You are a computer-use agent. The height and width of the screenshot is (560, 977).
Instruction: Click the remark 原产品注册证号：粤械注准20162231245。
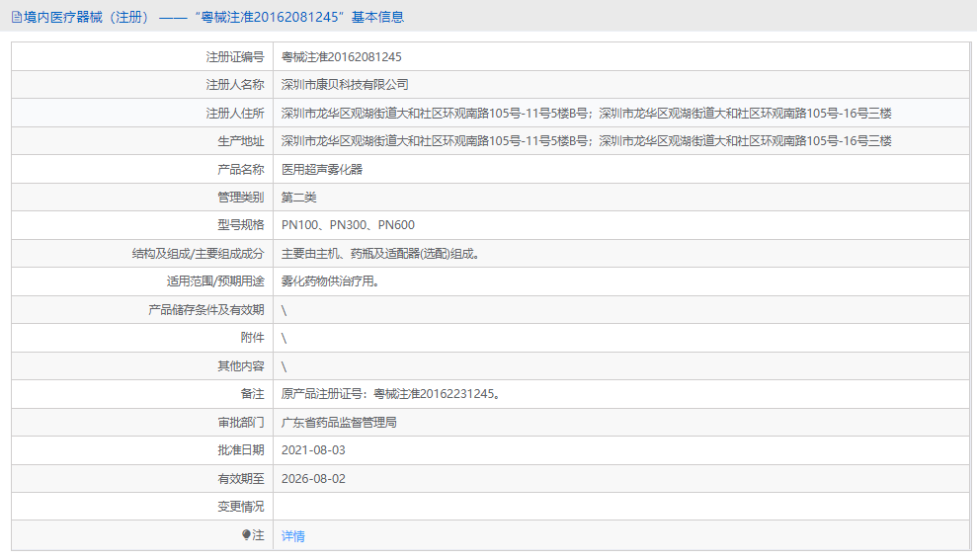390,394
